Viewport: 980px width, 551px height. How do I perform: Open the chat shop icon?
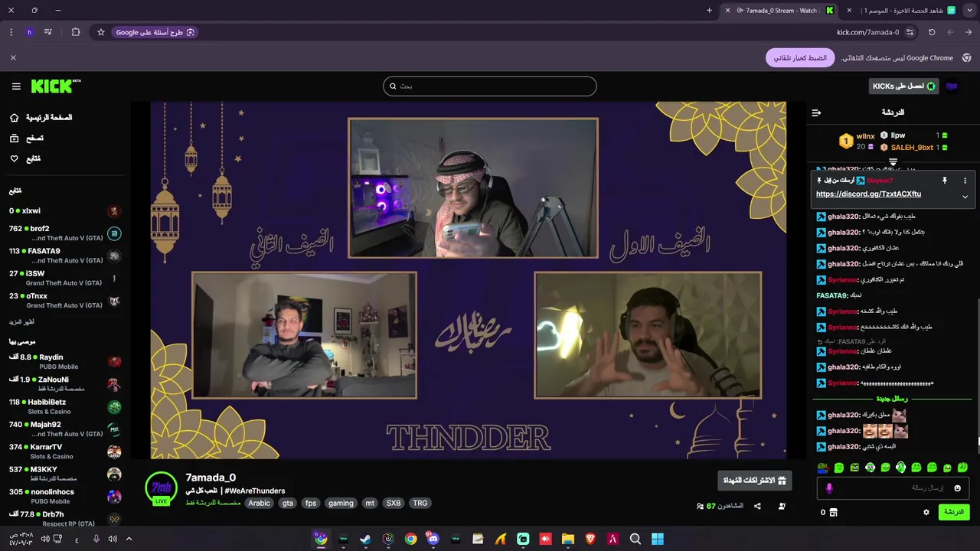pos(834,512)
